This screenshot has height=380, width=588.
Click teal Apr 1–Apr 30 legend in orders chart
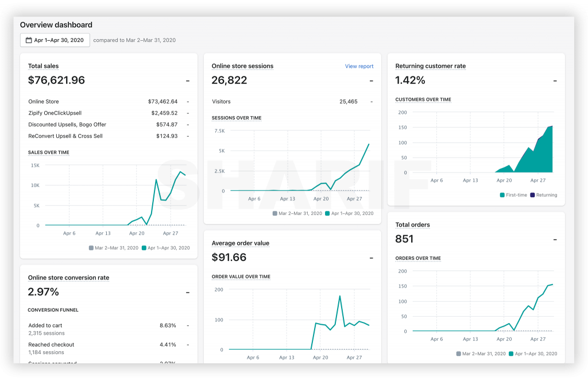(x=533, y=354)
